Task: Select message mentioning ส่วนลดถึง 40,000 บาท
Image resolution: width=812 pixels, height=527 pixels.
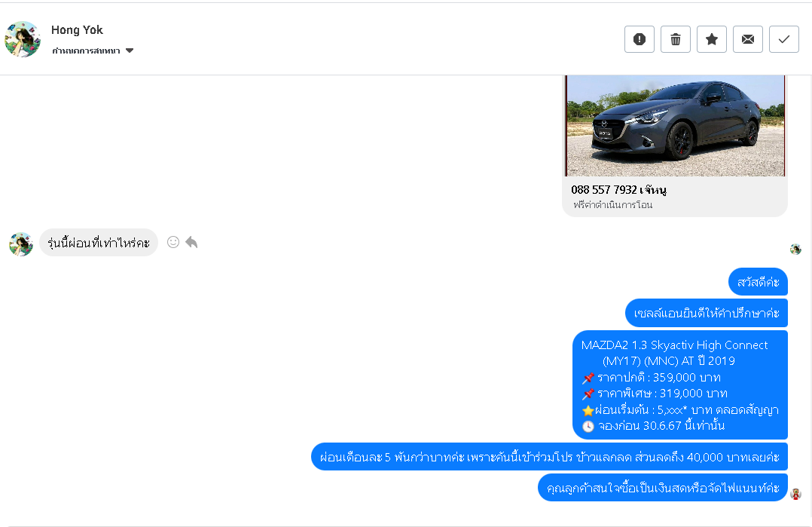Action: [x=549, y=457]
